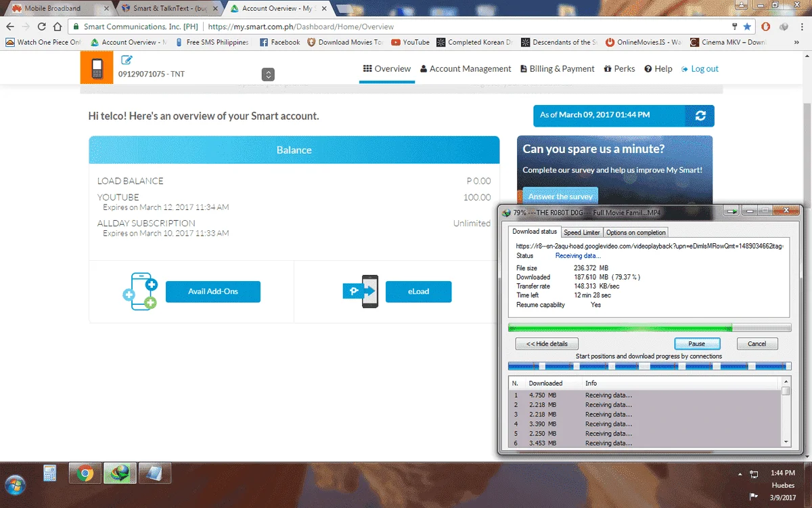The width and height of the screenshot is (812, 508).
Task: Click the Internet Download Manager taskbar icon
Action: pyautogui.click(x=120, y=473)
